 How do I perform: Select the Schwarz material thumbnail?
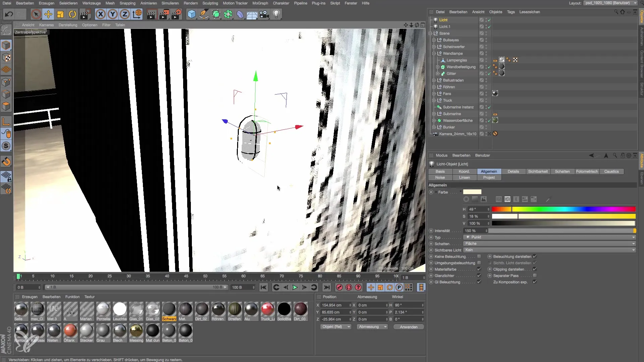(169, 312)
